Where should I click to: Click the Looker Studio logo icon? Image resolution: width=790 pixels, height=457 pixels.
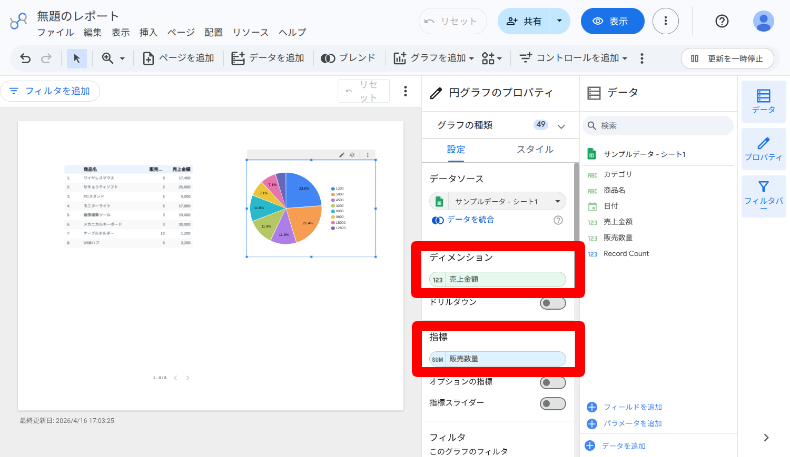click(x=18, y=21)
